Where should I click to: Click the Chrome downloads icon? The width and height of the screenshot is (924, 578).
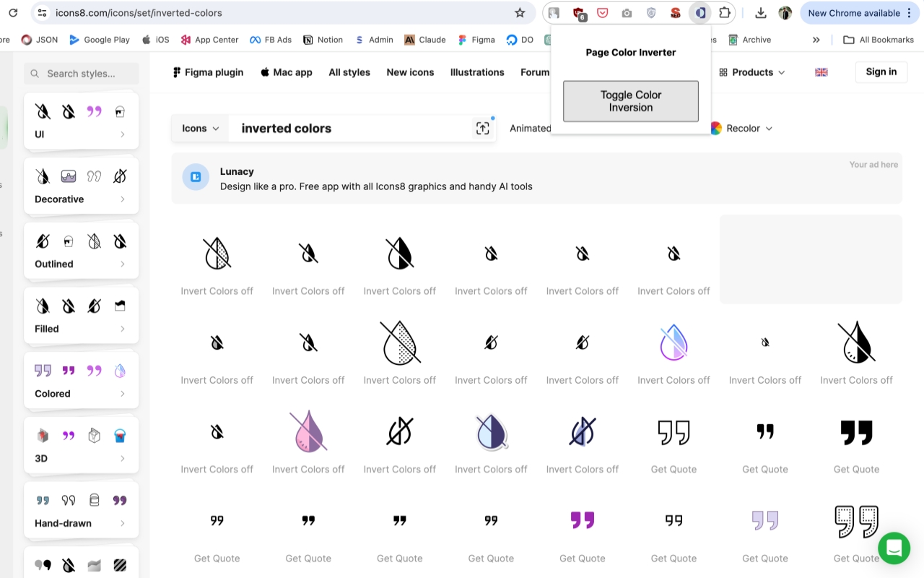761,13
